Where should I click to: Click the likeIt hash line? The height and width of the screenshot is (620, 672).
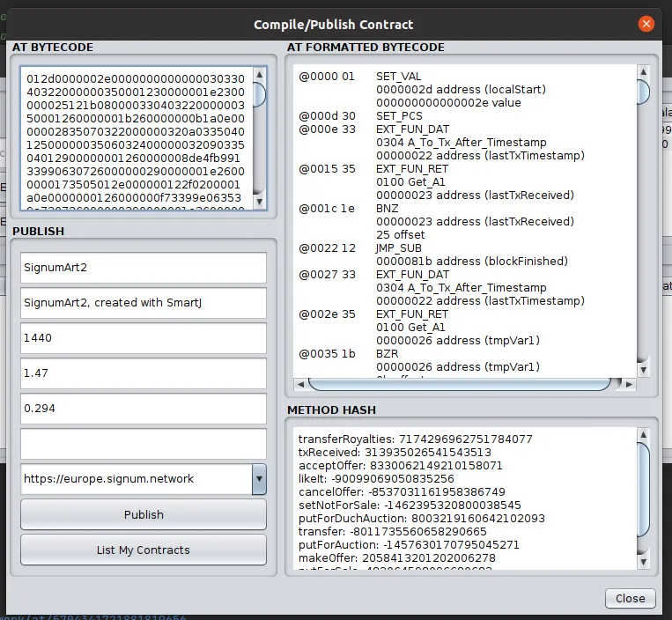coord(376,479)
